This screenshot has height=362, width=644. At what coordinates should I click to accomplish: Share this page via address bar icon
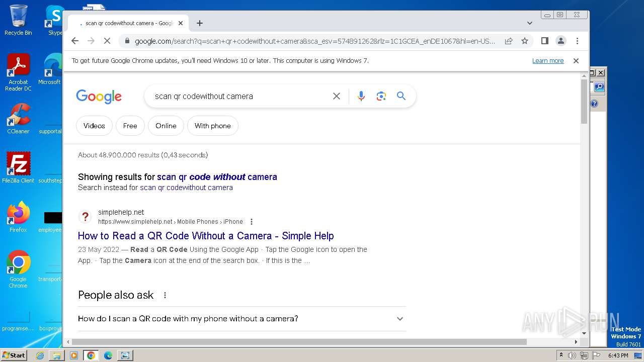tap(509, 41)
